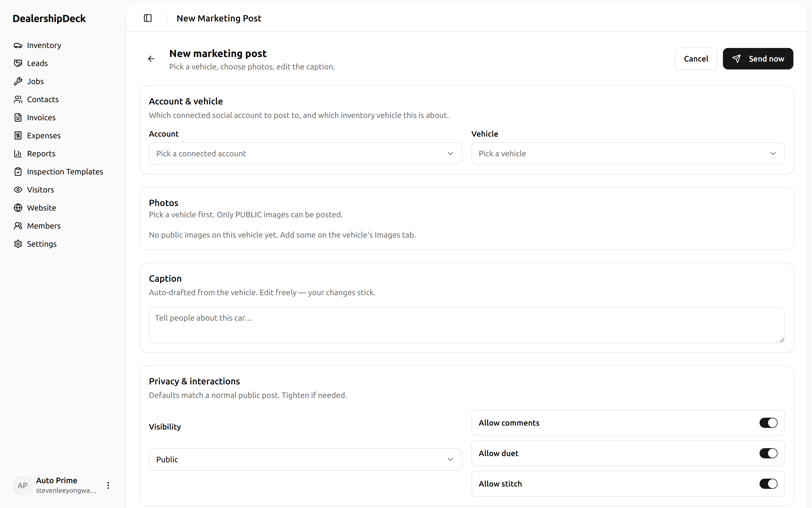Navigate to Contacts
This screenshot has width=812, height=508.
pyautogui.click(x=63, y=99)
